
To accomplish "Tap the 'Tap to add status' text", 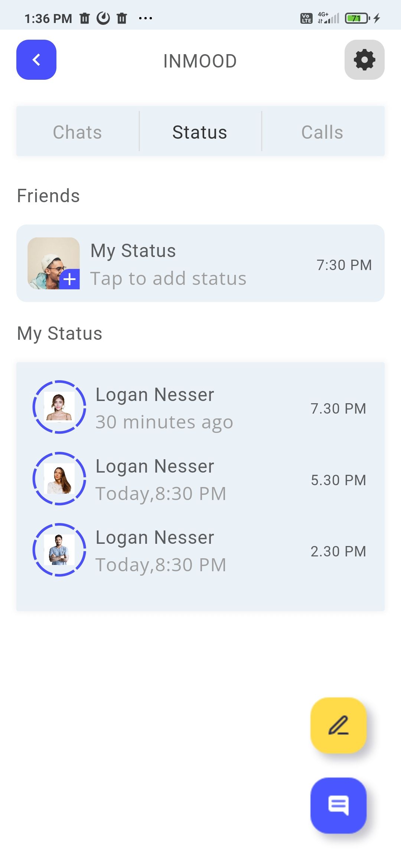I will [168, 279].
